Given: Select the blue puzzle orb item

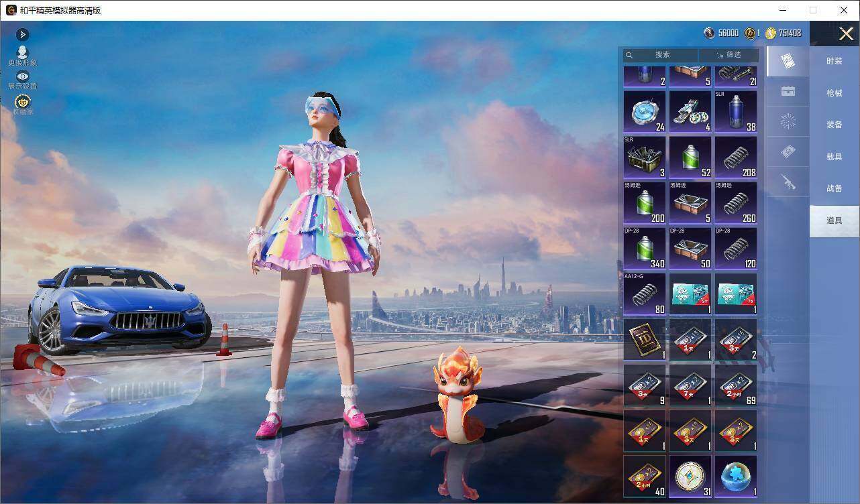Looking at the screenshot, I should [736, 477].
